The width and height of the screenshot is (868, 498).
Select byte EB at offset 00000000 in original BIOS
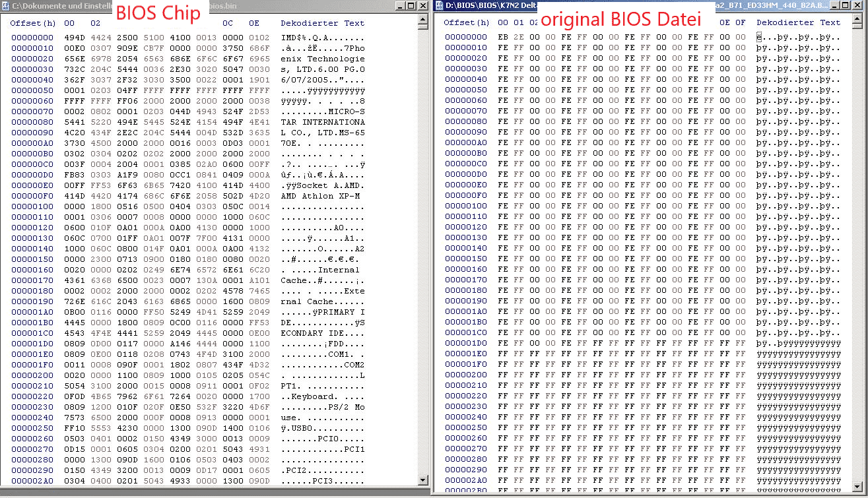pyautogui.click(x=503, y=37)
